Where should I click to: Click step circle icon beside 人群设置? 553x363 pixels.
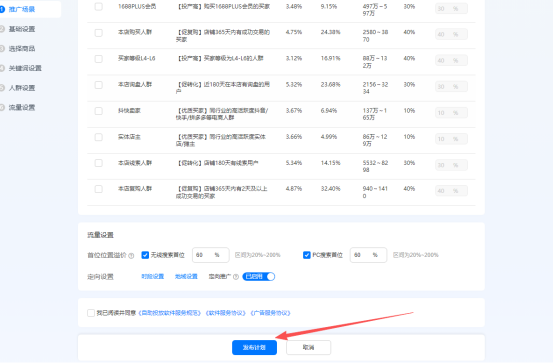(2, 88)
